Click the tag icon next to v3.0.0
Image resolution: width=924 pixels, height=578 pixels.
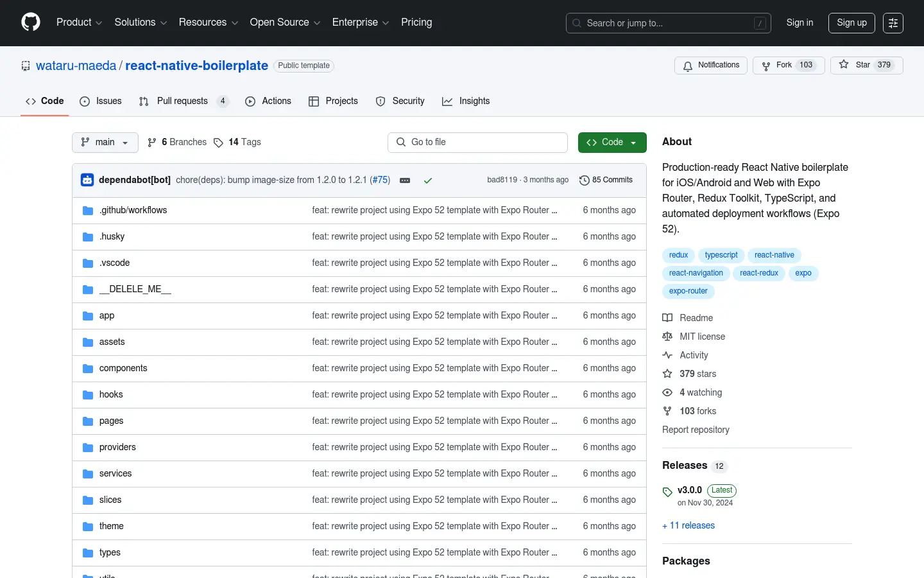point(667,492)
